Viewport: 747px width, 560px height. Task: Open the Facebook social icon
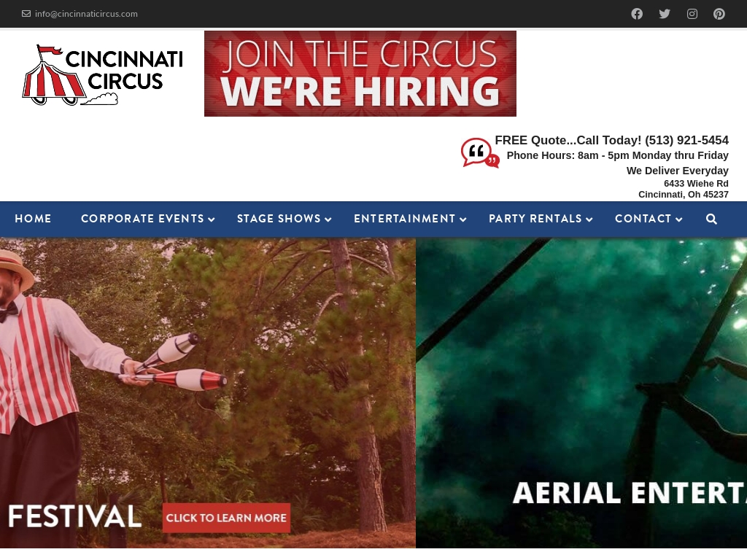[x=637, y=14]
